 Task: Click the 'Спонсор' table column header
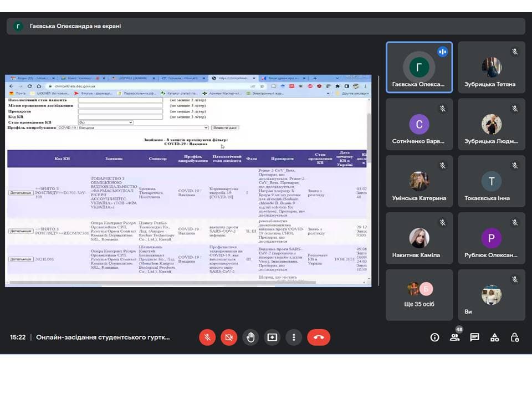tap(158, 158)
